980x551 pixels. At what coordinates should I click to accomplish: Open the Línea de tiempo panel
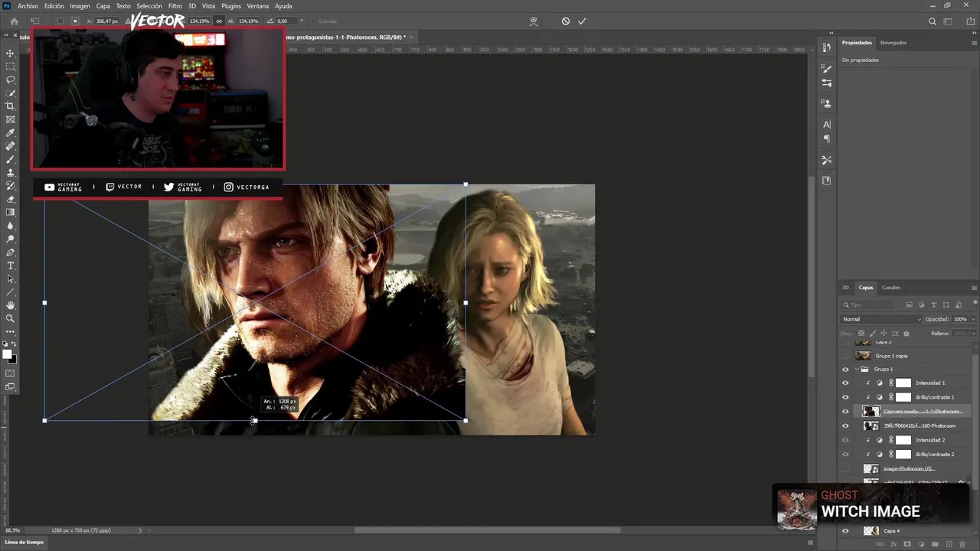point(24,542)
